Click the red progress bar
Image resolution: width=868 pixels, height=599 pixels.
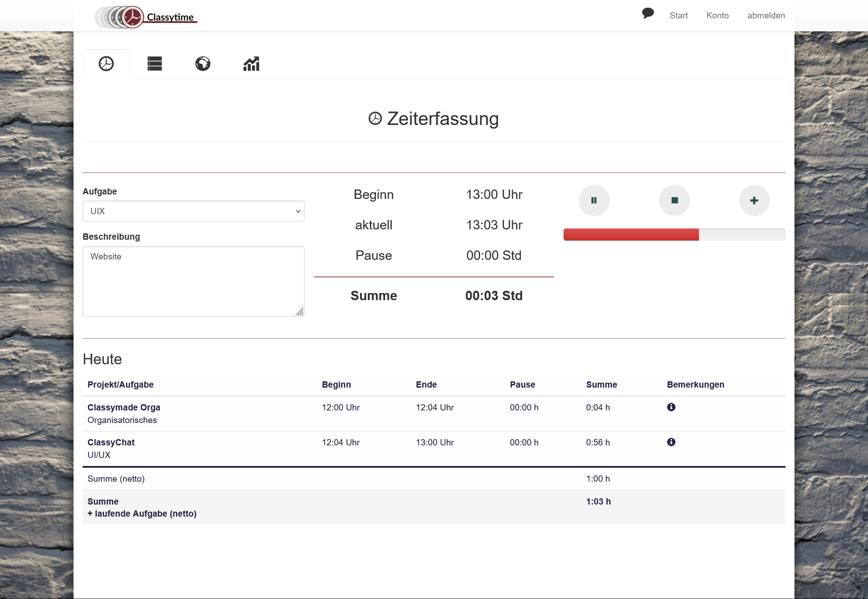630,234
